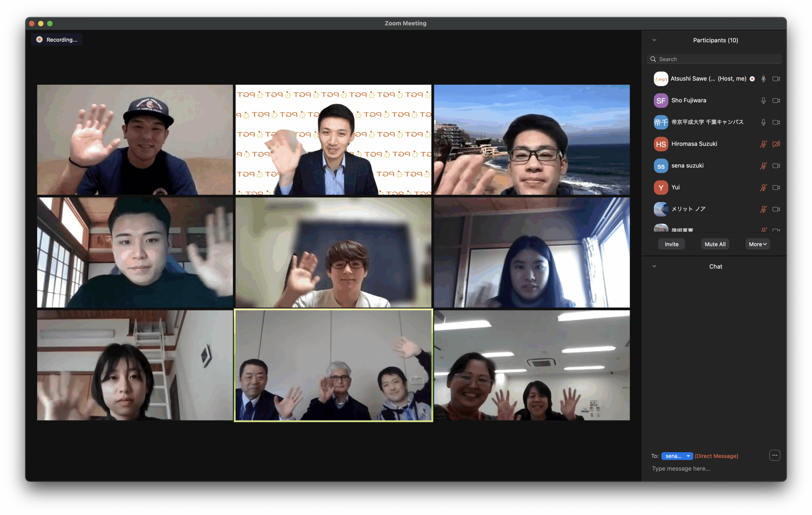
Task: Toggle the host's microphone in participants list
Action: 763,79
